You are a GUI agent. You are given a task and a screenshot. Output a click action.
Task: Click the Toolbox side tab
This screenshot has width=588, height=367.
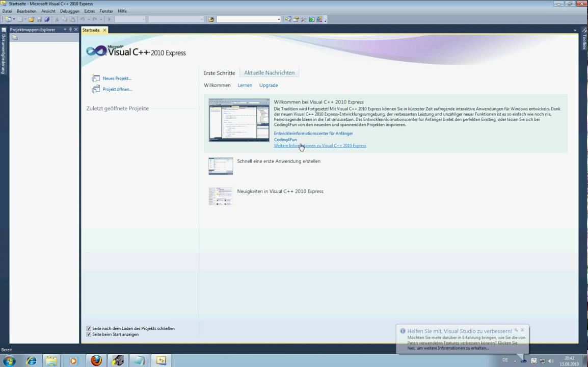(584, 39)
